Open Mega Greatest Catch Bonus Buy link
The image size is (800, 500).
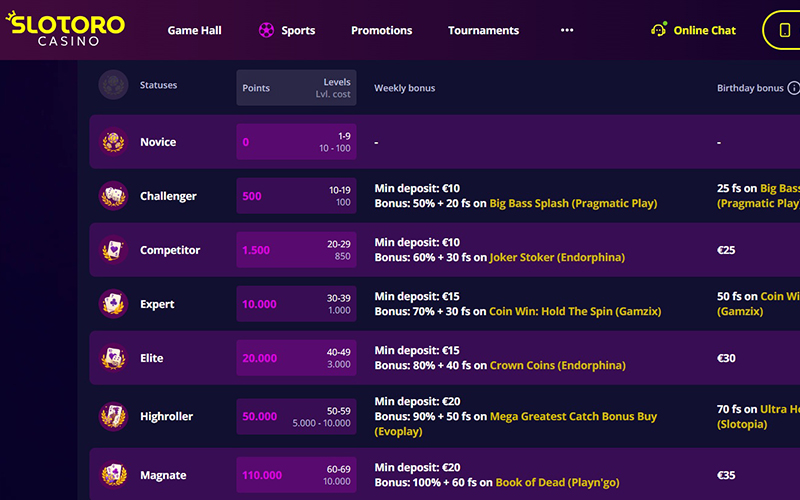(573, 416)
